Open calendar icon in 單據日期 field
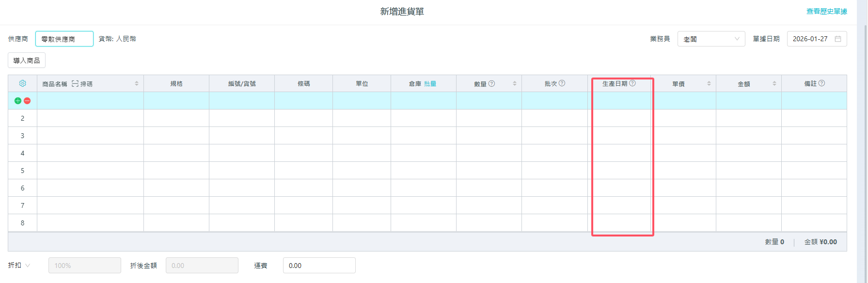Viewport: 868px width, 283px height. (838, 39)
